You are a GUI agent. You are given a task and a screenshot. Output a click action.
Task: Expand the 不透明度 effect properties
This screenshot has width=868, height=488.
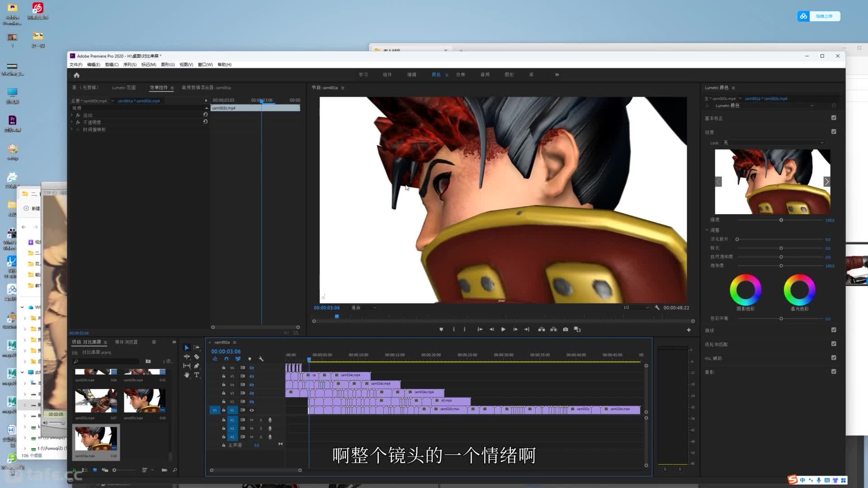point(72,122)
